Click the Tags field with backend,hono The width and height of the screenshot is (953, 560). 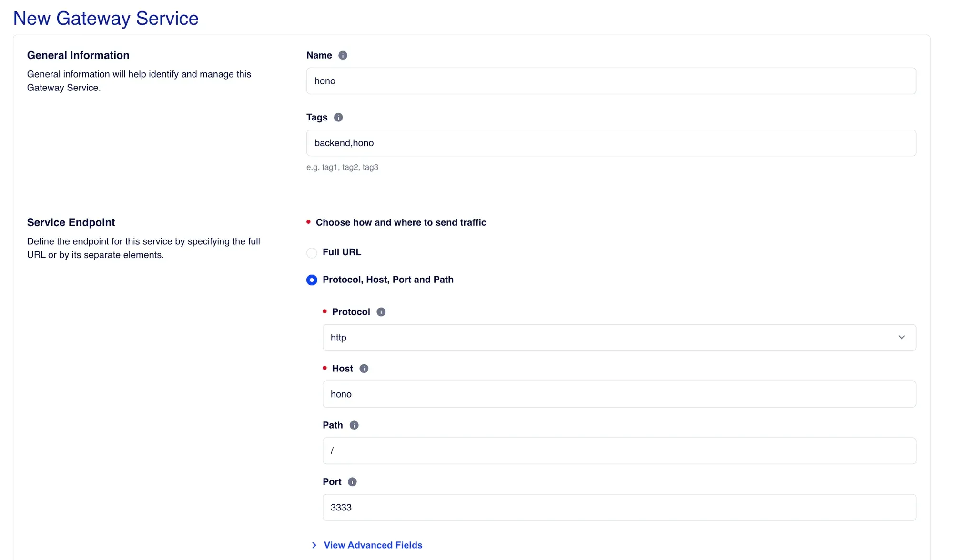pyautogui.click(x=611, y=143)
